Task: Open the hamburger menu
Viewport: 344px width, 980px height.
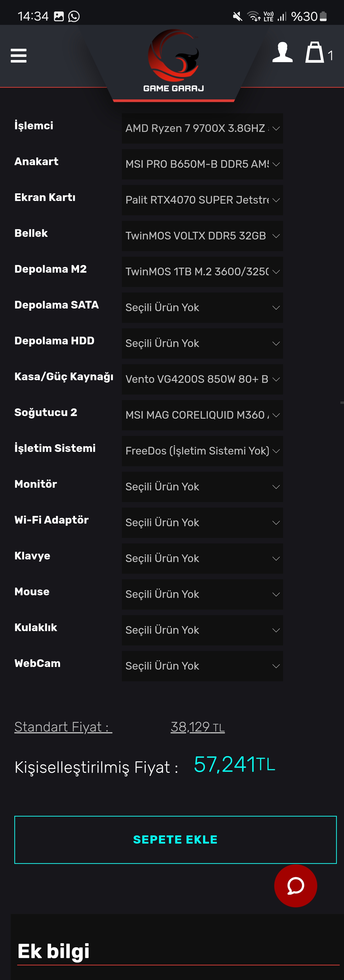Action: [18, 55]
